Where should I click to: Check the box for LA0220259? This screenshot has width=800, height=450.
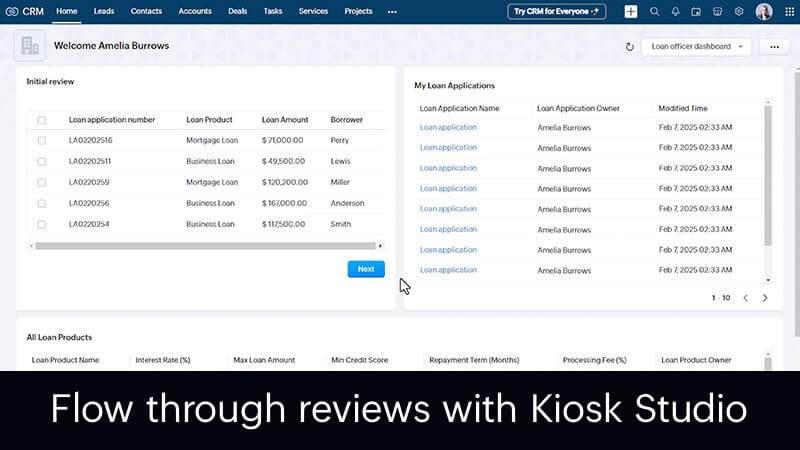[x=42, y=182]
